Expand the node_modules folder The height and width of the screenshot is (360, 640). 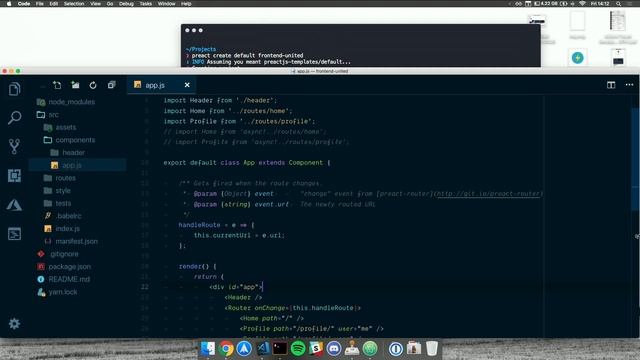pos(71,102)
